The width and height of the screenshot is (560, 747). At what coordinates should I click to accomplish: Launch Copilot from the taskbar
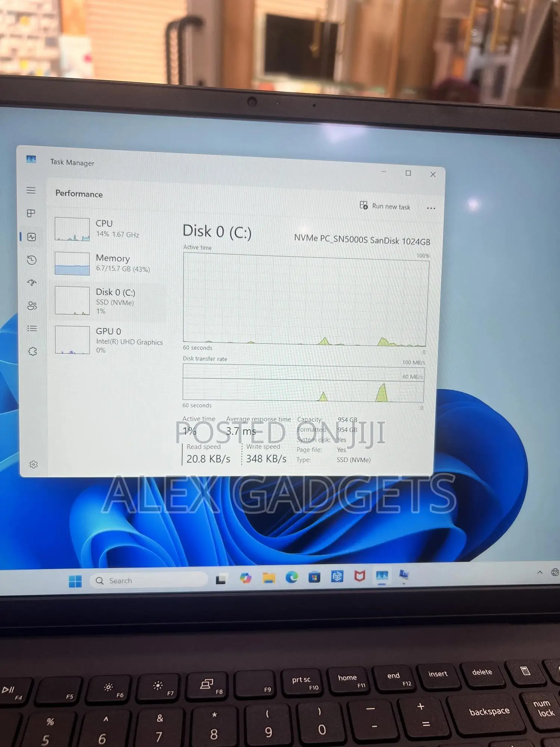[x=245, y=578]
